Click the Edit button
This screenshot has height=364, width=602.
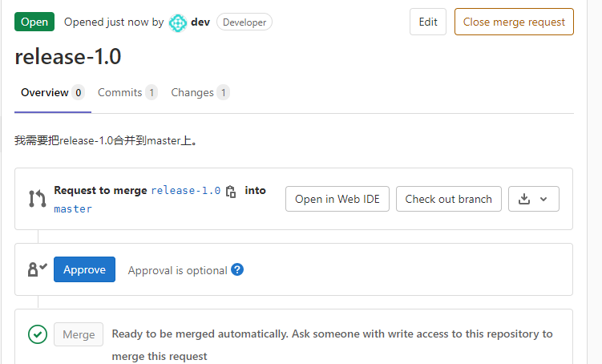[428, 22]
